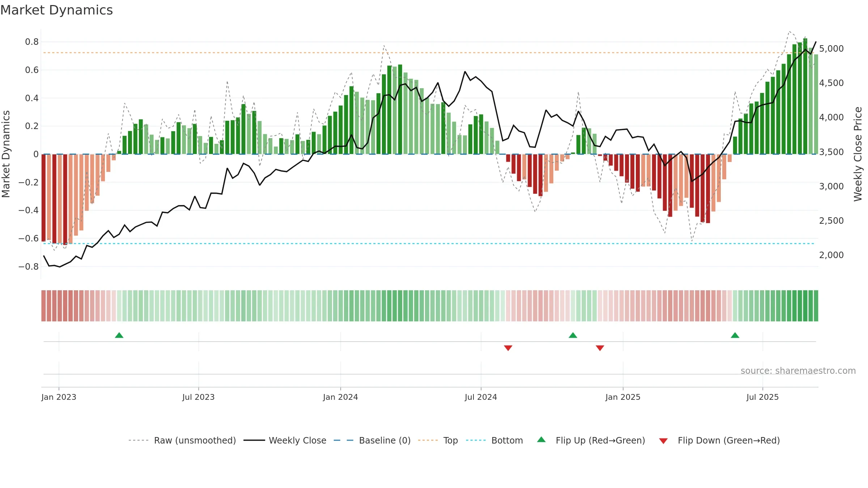Click the −0.6 left axis tick label

coord(29,239)
